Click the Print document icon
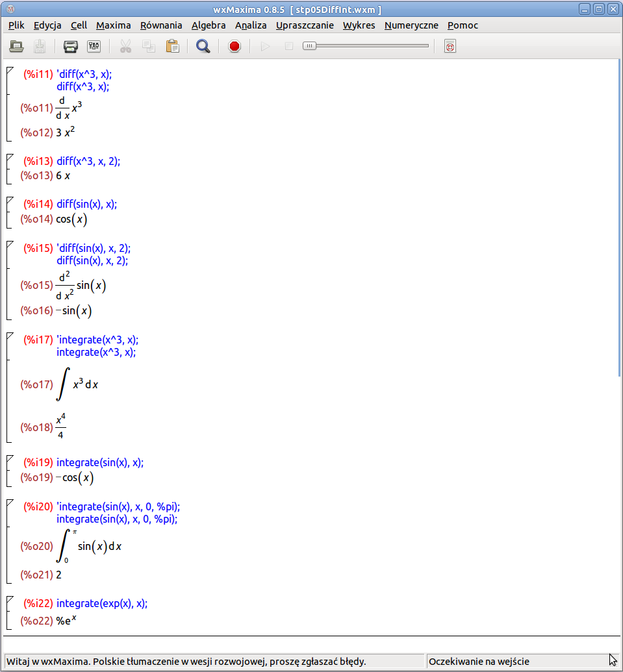This screenshot has height=672, width=623. tap(71, 46)
